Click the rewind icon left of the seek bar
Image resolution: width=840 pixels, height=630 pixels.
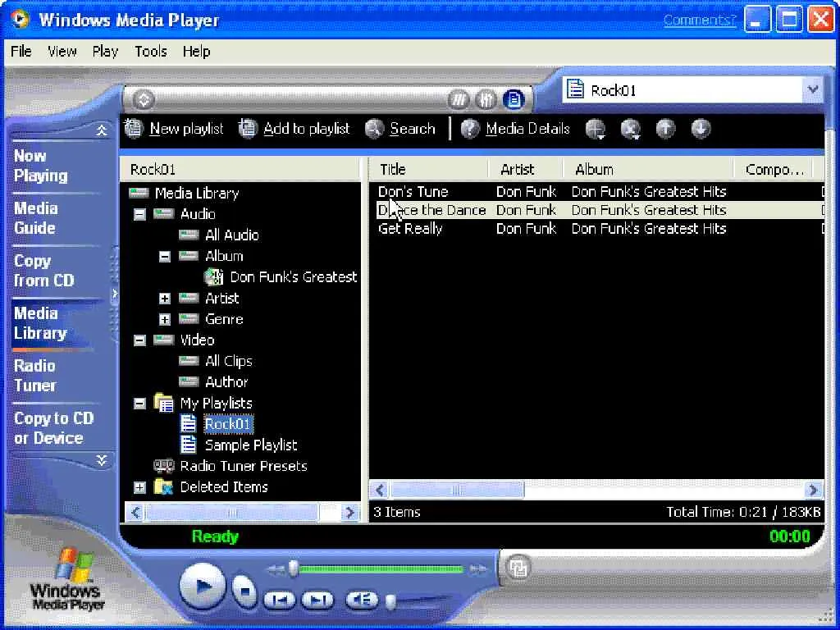point(276,569)
